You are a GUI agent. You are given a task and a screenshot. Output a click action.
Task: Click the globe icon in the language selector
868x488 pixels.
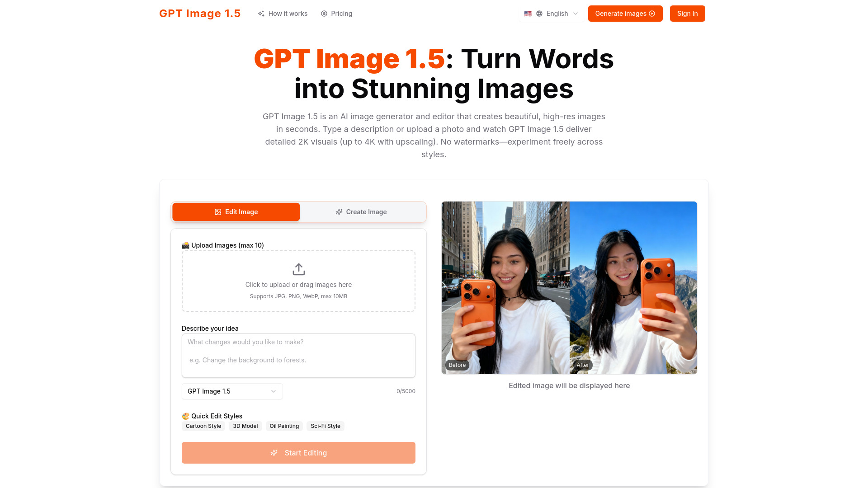pyautogui.click(x=539, y=14)
